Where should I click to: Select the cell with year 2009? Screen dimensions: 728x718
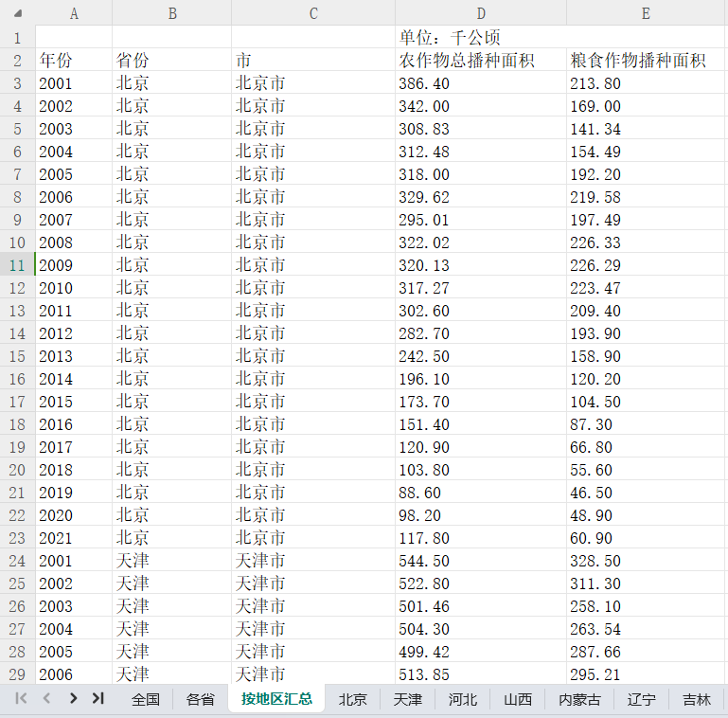pyautogui.click(x=74, y=264)
